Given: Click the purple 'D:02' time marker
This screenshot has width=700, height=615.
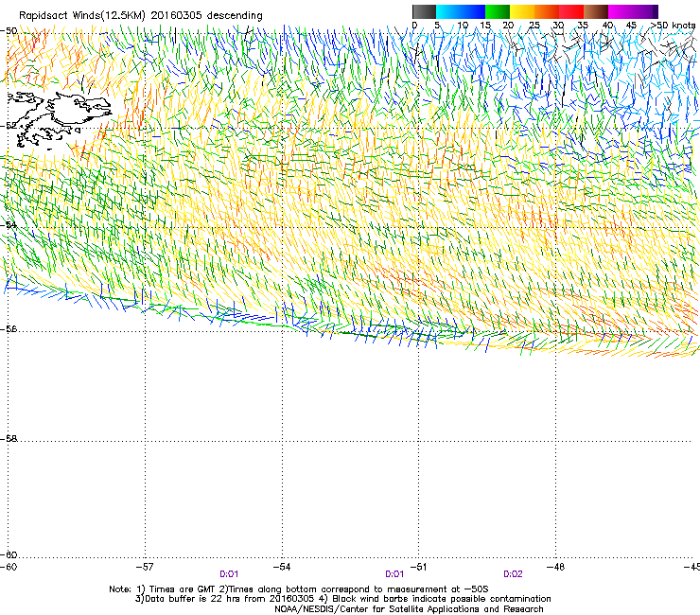Looking at the screenshot, I should click(x=513, y=574).
